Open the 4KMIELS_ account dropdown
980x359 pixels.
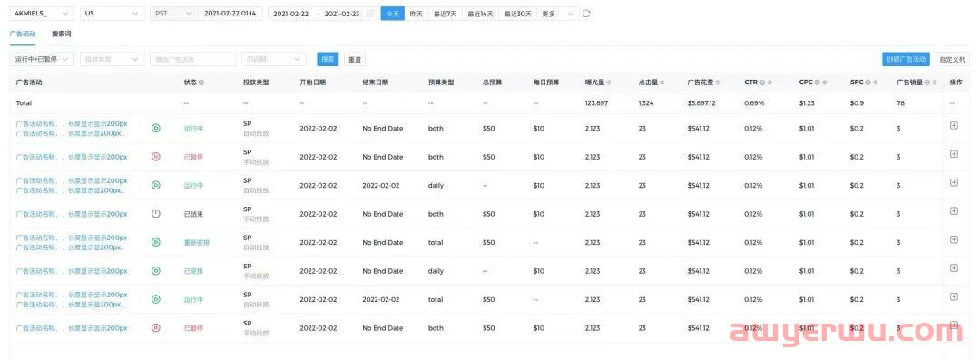[41, 14]
